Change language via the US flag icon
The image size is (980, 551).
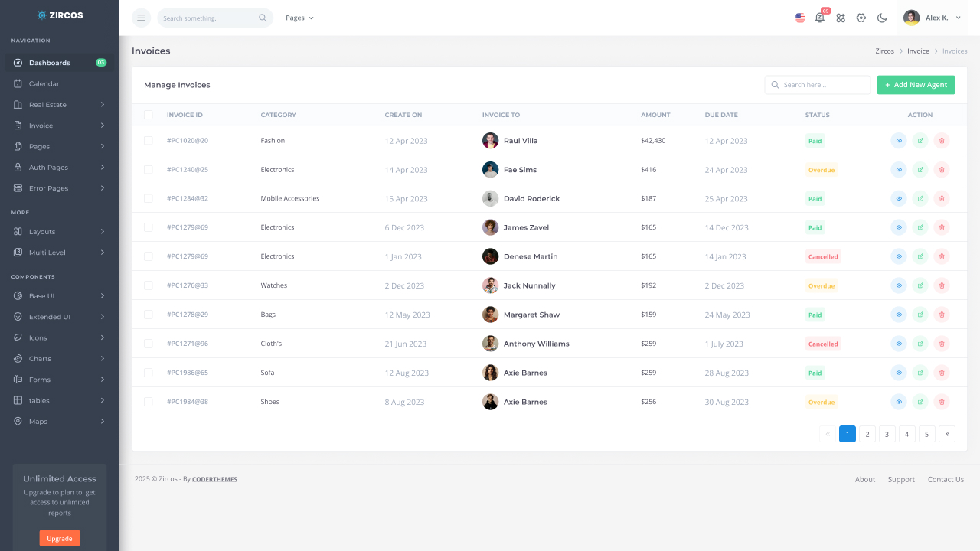pyautogui.click(x=800, y=18)
